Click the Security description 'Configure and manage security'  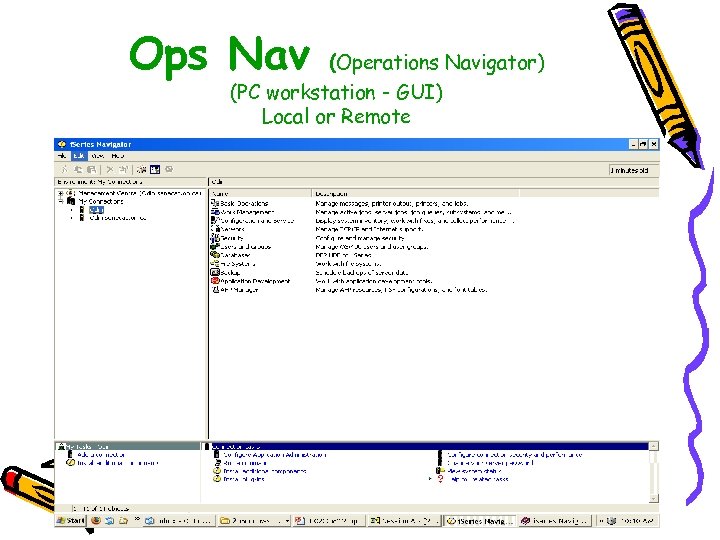pyautogui.click(x=360, y=238)
